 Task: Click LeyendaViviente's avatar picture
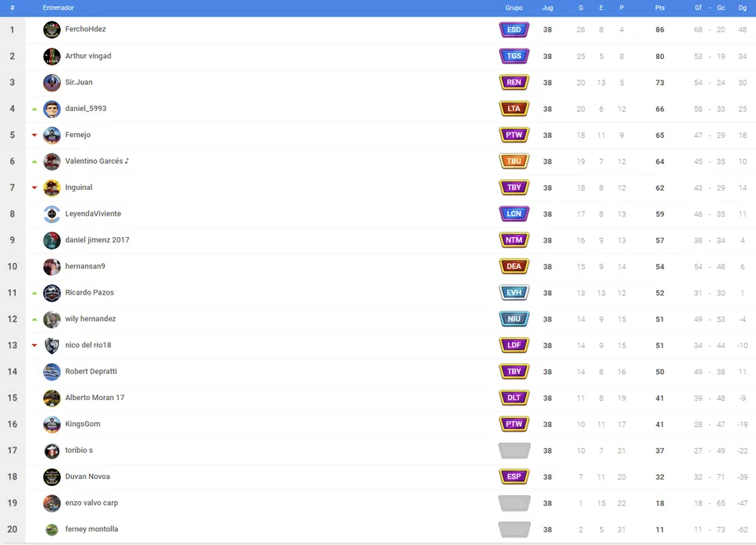(52, 214)
